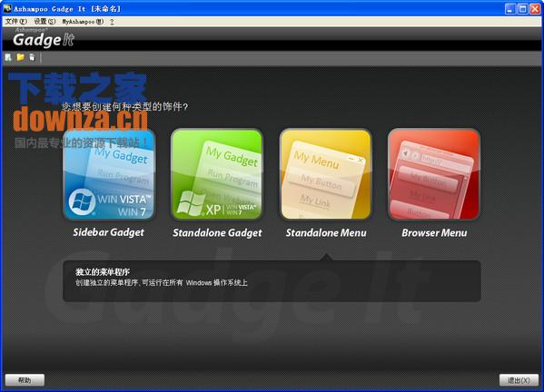Click the Standalone Menu label
The width and height of the screenshot is (544, 392).
click(326, 233)
